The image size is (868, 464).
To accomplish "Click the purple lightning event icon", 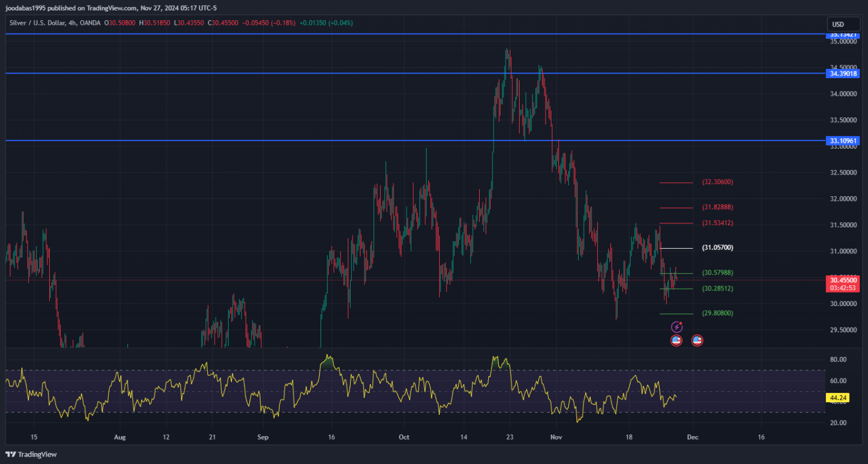I will (x=676, y=327).
